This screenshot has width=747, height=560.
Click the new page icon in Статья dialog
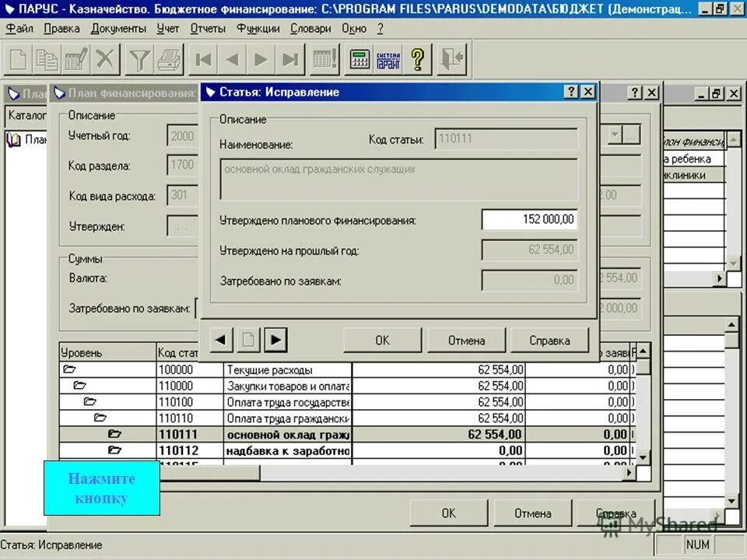pos(248,340)
